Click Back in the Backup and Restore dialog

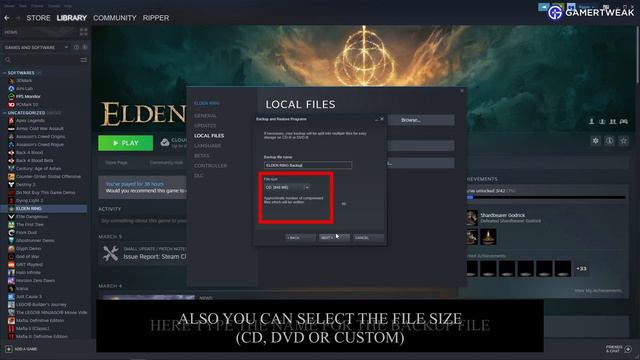pos(300,238)
